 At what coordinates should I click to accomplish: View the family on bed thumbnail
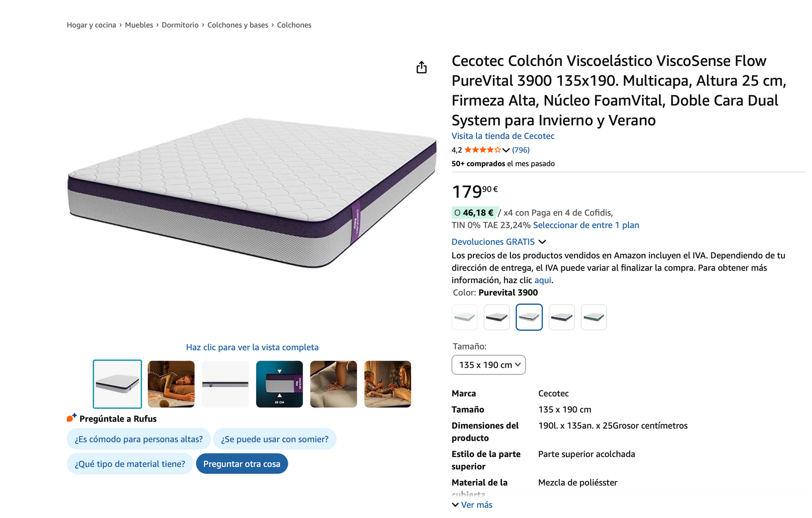tap(388, 384)
